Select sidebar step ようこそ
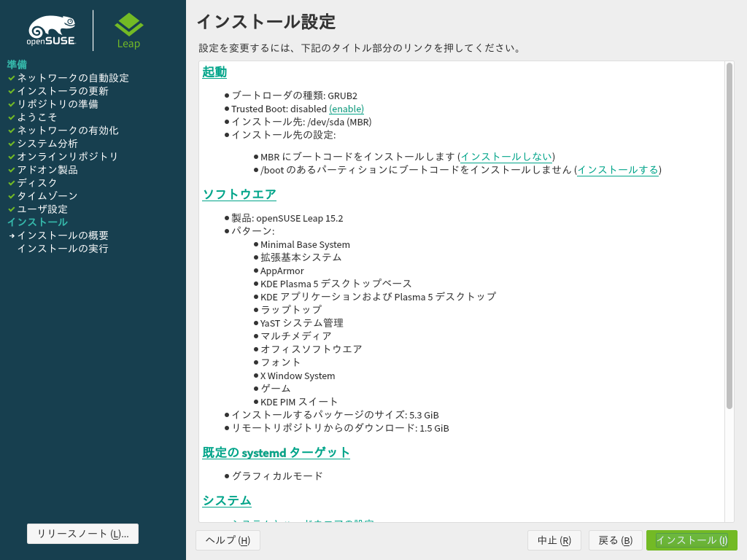The height and width of the screenshot is (560, 747). pyautogui.click(x=37, y=117)
